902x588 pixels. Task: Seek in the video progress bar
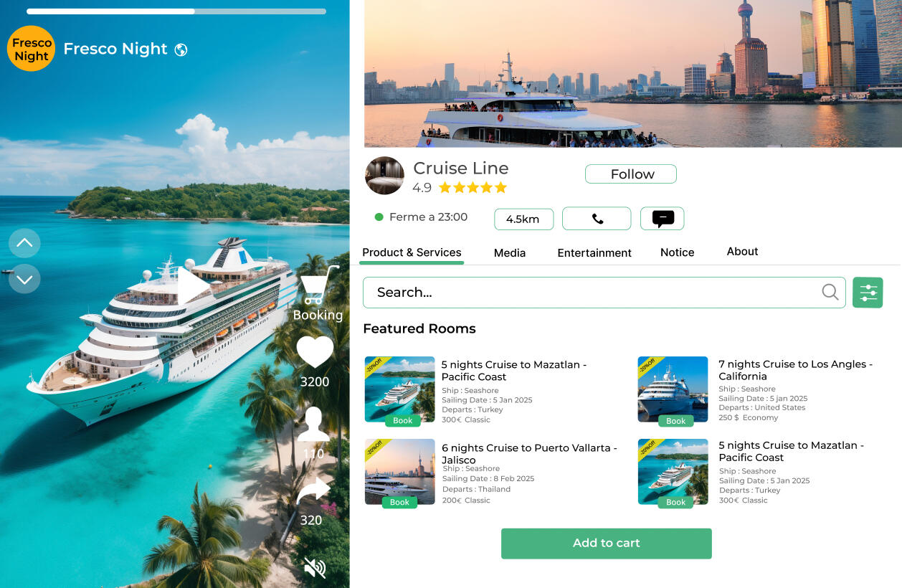click(176, 11)
